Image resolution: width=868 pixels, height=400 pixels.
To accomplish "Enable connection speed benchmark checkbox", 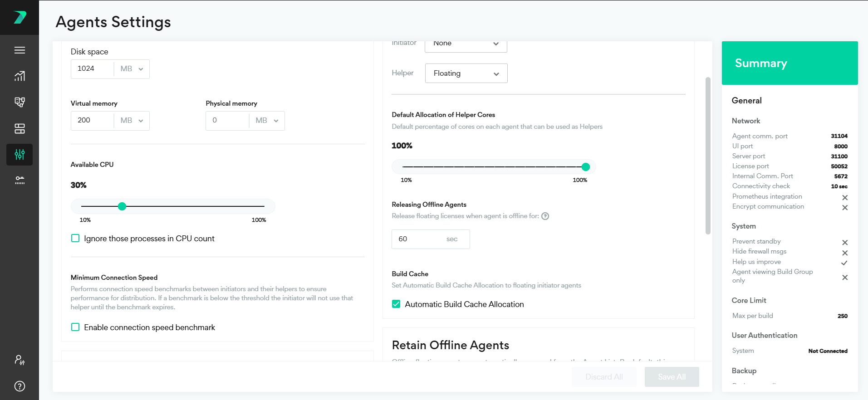I will point(75,327).
